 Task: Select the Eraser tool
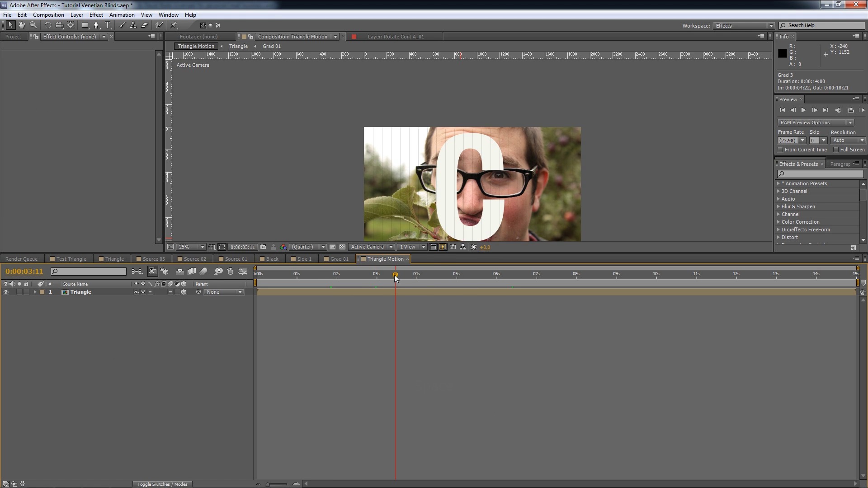point(145,25)
